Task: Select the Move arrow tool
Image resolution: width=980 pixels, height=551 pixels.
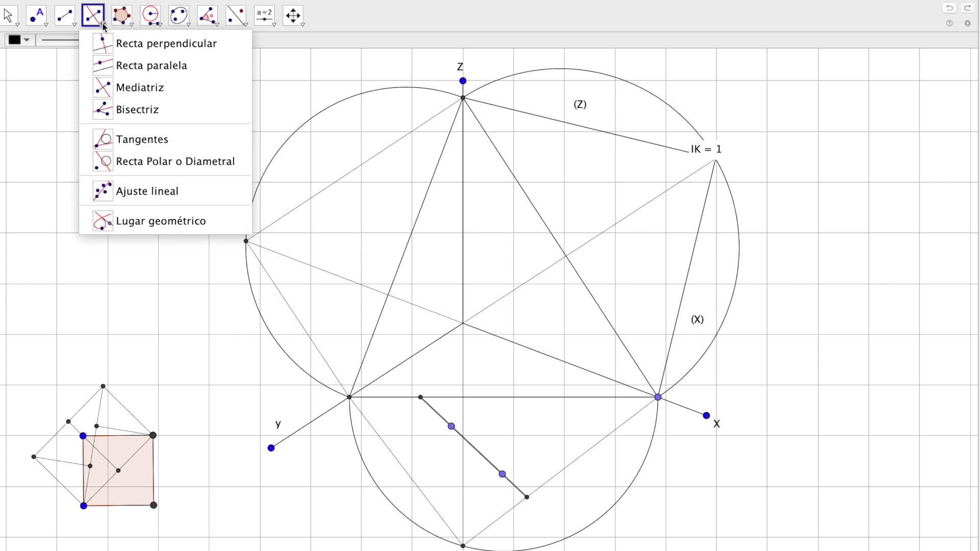Action: pyautogui.click(x=9, y=15)
